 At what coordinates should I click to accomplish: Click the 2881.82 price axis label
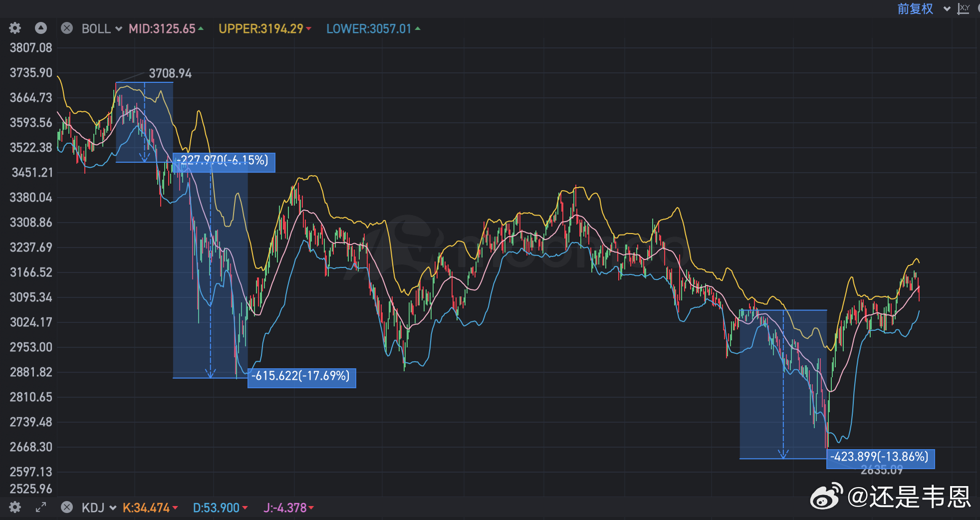[31, 372]
